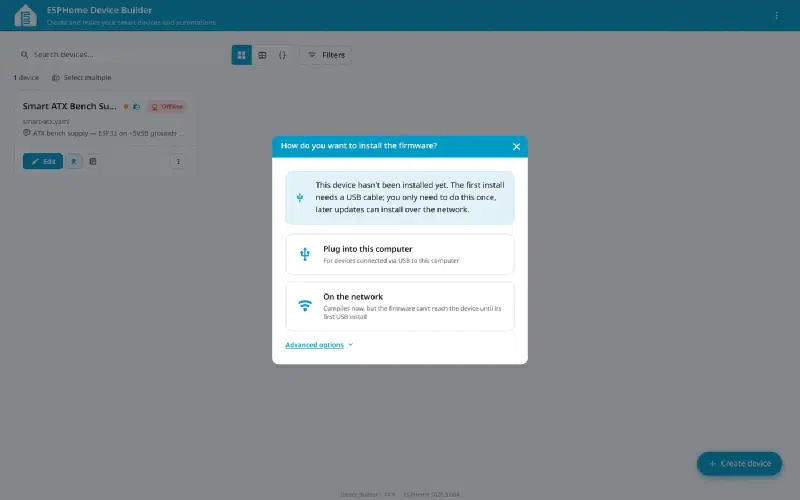Open logs icon on the device card
800x500 pixels.
tap(93, 161)
